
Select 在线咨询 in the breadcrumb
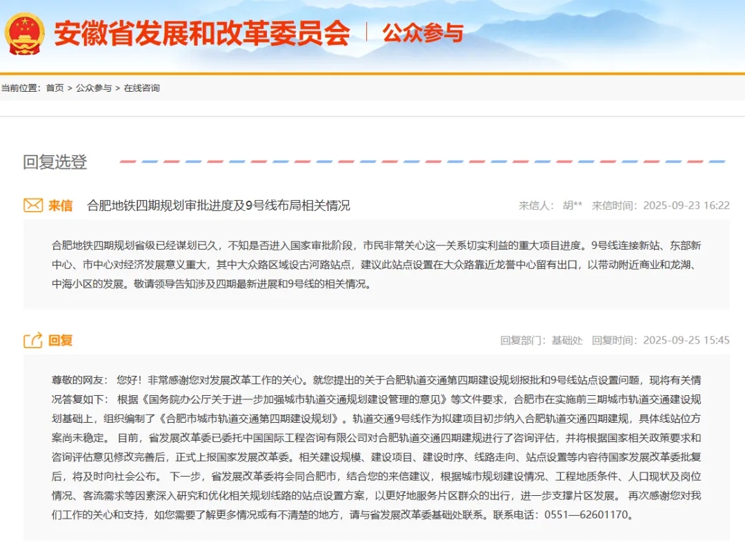(x=142, y=88)
